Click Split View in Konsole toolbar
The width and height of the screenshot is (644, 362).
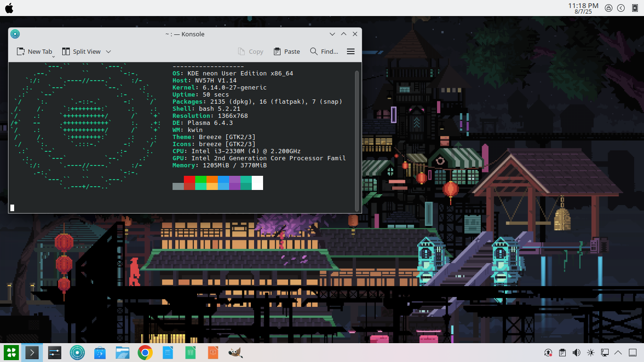point(81,51)
